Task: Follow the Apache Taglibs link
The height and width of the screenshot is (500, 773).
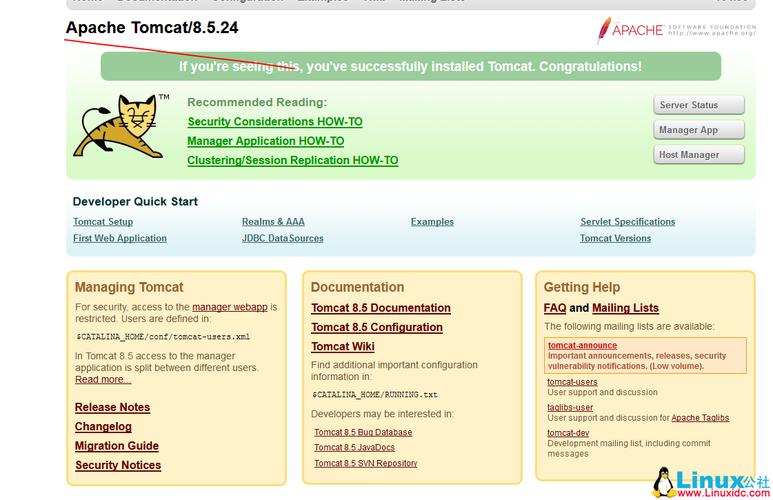Action: click(700, 418)
